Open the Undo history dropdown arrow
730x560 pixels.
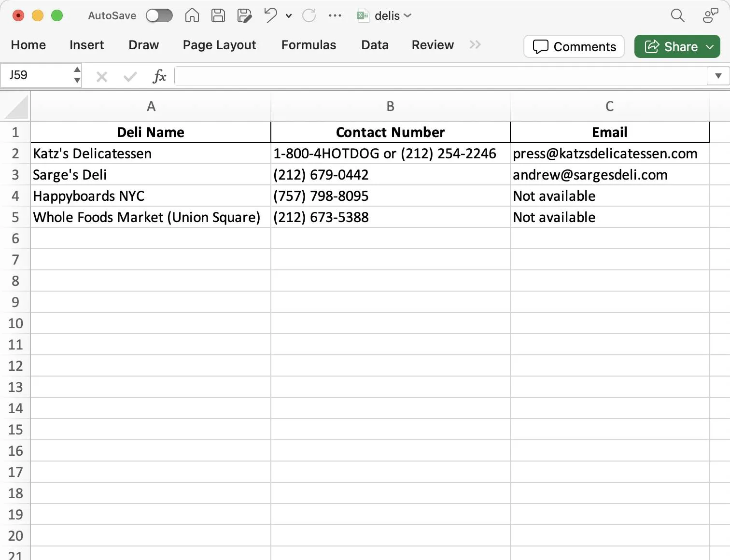[289, 16]
